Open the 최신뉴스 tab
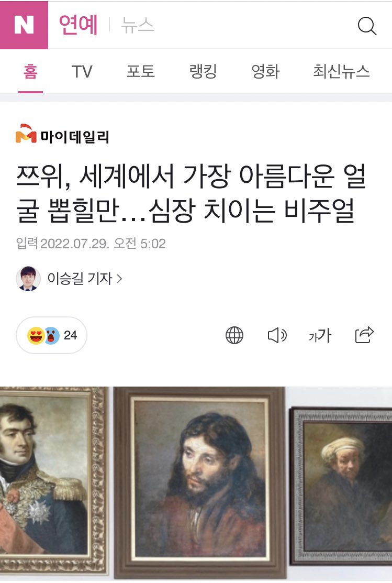Screen dimensions: 392x583 341,71
